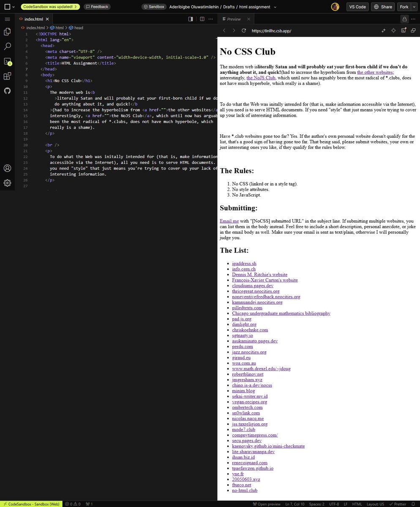Click Open preview in the status bar

(266, 504)
